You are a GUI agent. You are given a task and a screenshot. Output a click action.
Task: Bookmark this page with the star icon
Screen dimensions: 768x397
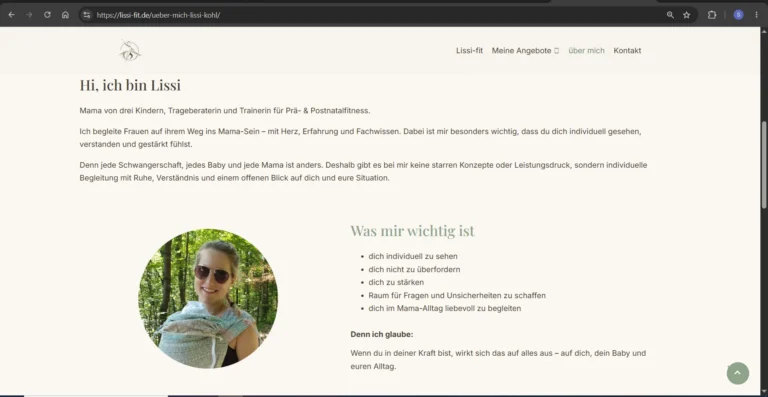click(x=687, y=15)
